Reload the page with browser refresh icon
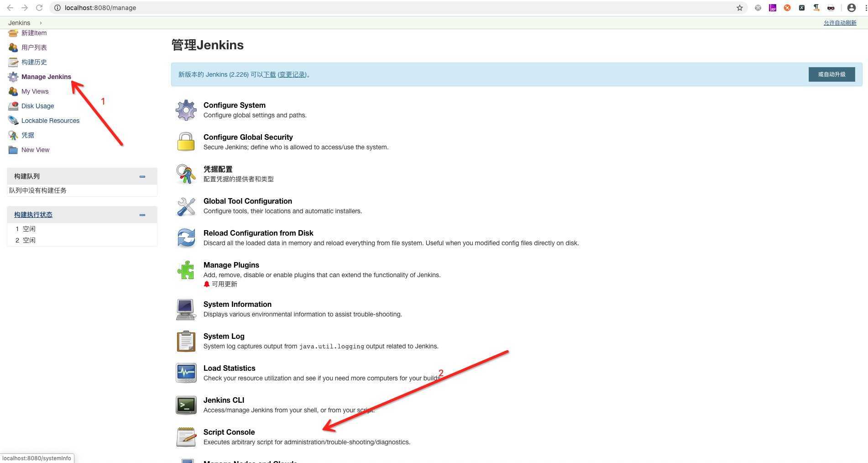Viewport: 868px width, 463px height. 39,8
